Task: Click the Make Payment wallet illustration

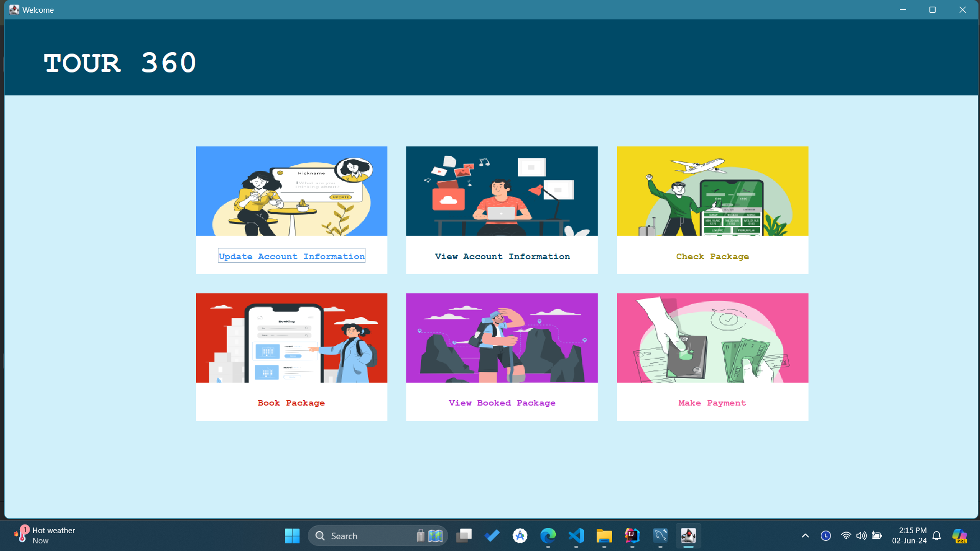Action: click(x=713, y=338)
